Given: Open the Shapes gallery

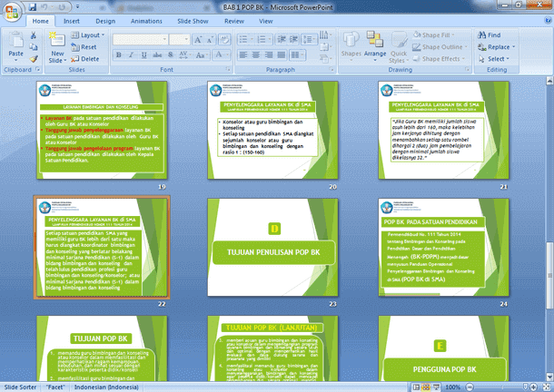Looking at the screenshot, I should click(x=351, y=46).
